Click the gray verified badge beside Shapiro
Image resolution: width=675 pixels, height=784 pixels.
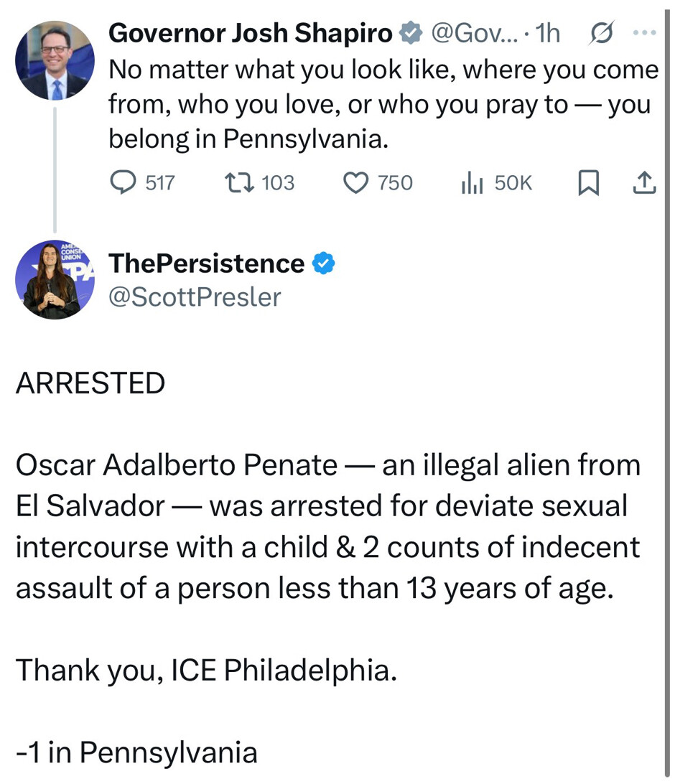point(410,33)
